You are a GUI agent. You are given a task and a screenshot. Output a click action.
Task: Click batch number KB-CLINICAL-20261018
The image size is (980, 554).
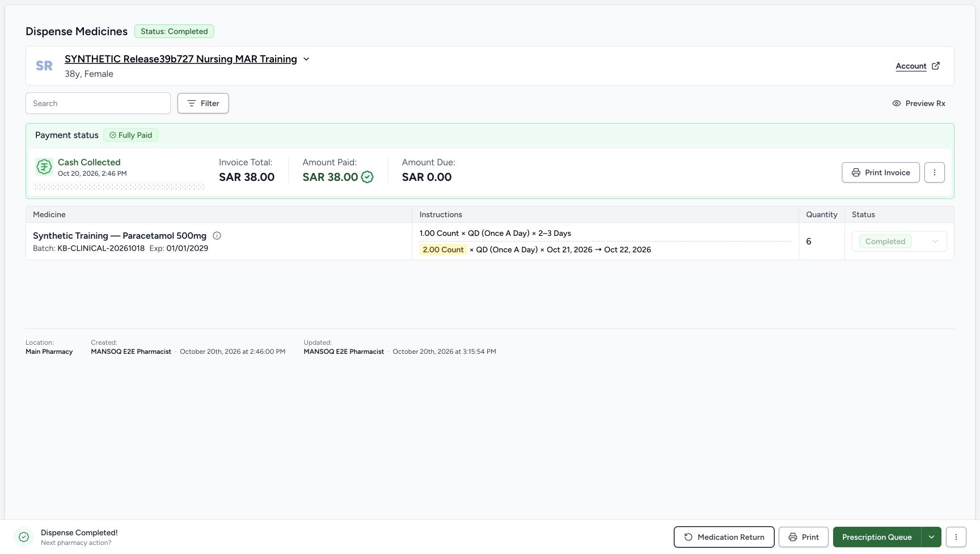click(x=101, y=248)
